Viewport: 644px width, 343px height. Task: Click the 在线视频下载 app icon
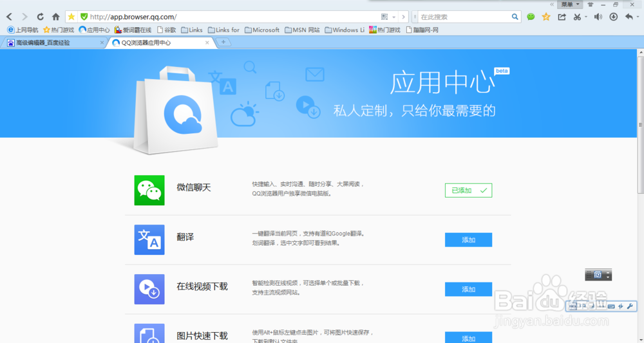(149, 289)
